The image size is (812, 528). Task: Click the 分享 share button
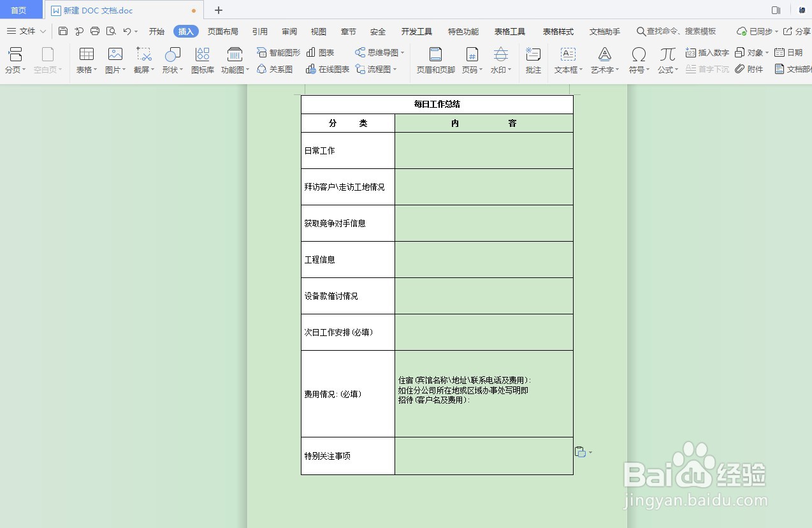[x=797, y=31]
